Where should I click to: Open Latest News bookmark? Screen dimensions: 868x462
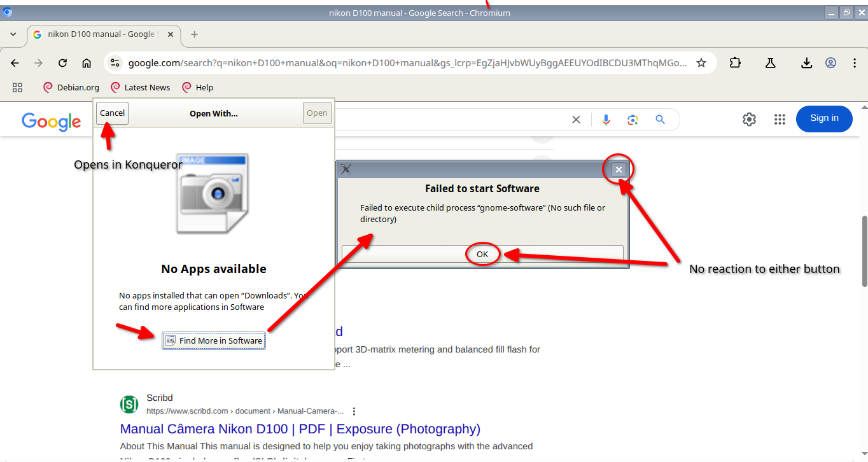pos(140,87)
